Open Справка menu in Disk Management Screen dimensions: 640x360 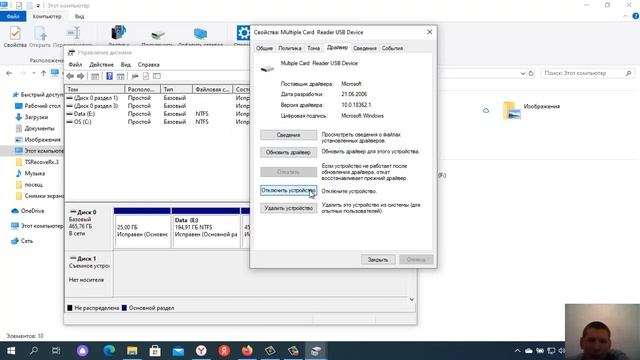[x=149, y=64]
